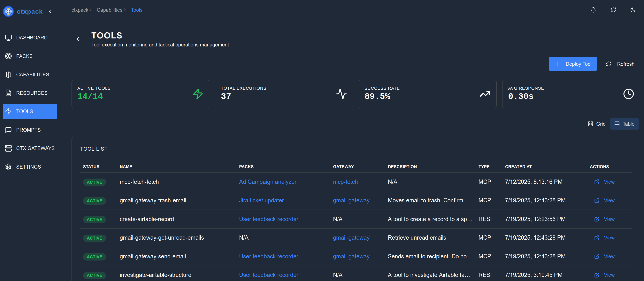The image size is (644, 281).
Task: Collapse the sidebar with the chevron
Action: coord(50,11)
